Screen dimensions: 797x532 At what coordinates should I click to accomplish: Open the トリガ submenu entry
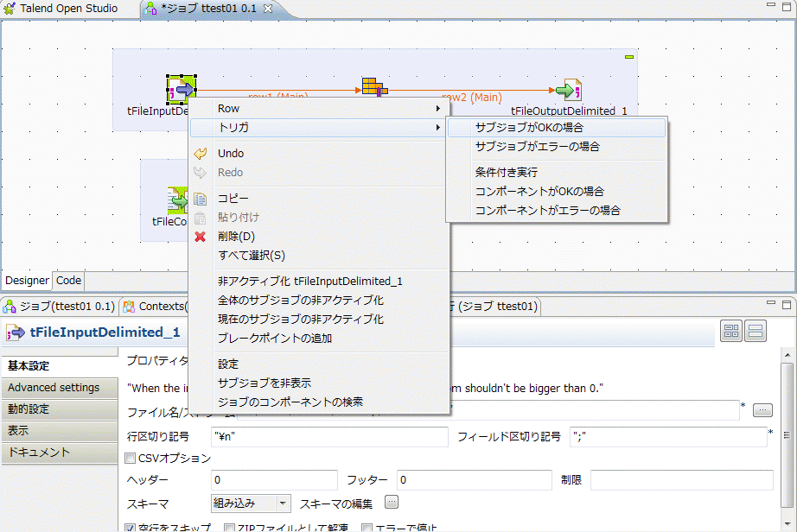(319, 128)
